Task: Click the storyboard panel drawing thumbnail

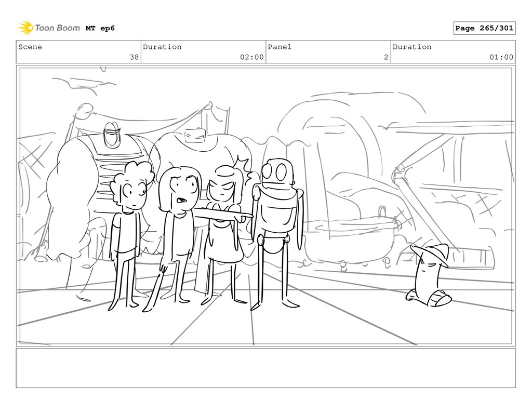Action: point(265,206)
